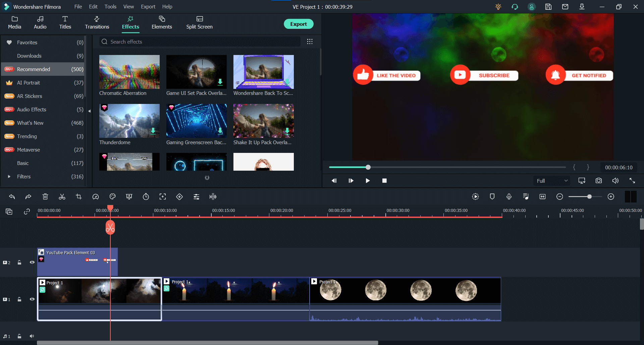Image resolution: width=644 pixels, height=345 pixels.
Task: Open the Edit adjustments sliders icon
Action: pyautogui.click(x=196, y=197)
